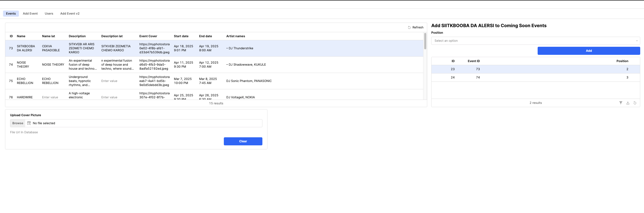Screen dimensions: 644x213
Task: Refresh the events table
Action: [415, 27]
